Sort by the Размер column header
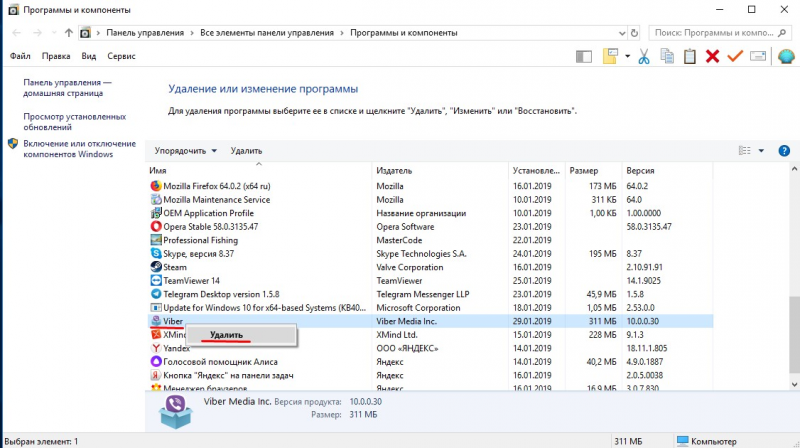This screenshot has width=800, height=448. [593, 170]
